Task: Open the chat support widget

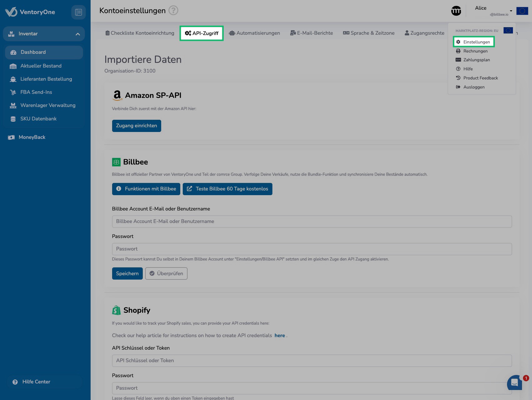Action: pos(515,382)
